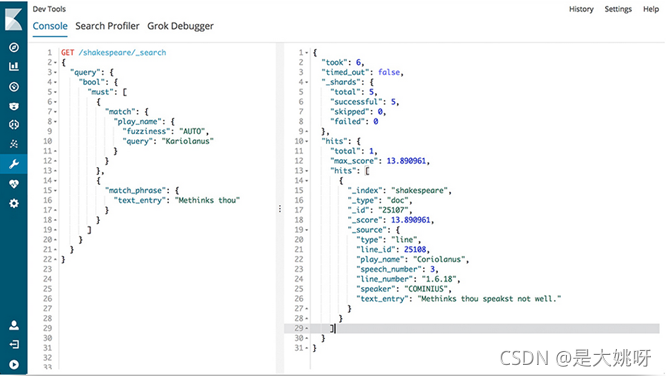Open the History link

[581, 9]
